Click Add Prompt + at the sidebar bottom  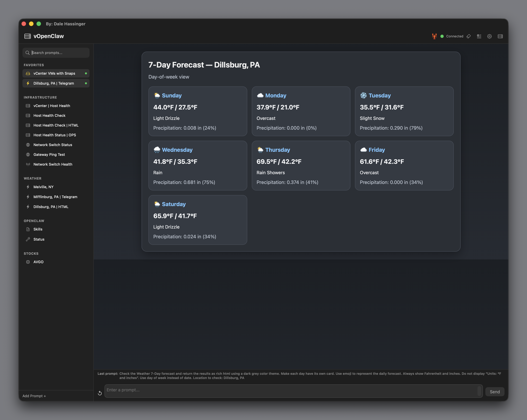[34, 396]
